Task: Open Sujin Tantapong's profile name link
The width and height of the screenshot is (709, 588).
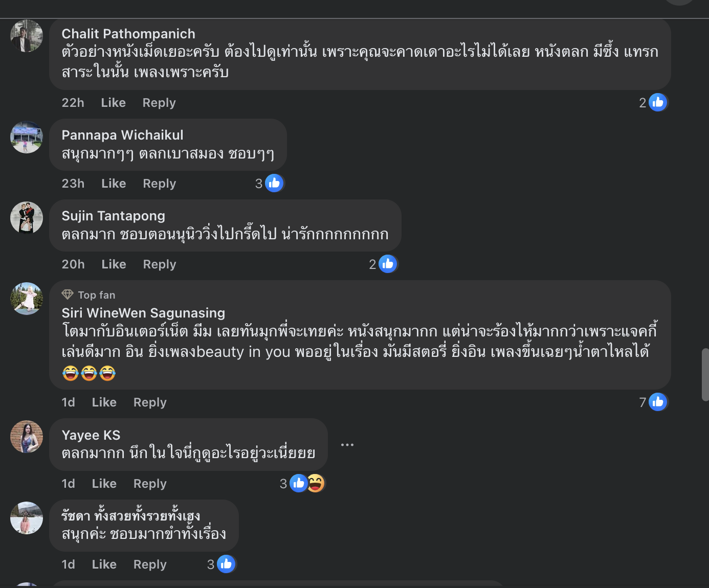Action: [x=114, y=216]
